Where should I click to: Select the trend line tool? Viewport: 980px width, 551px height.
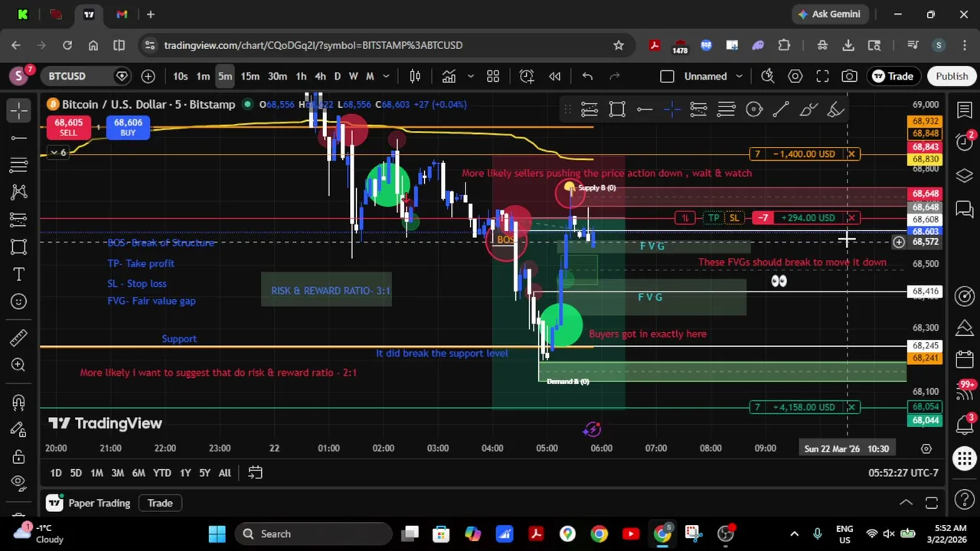19,138
